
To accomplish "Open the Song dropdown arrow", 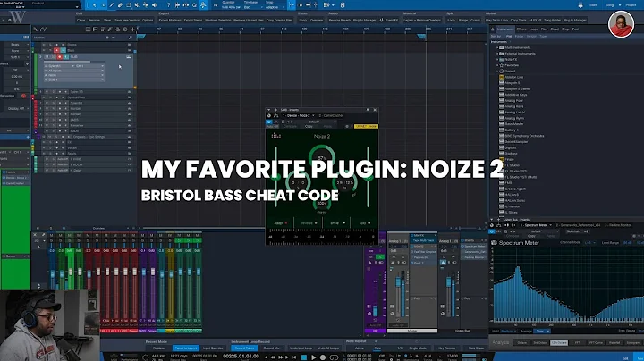I will click(620, 5).
